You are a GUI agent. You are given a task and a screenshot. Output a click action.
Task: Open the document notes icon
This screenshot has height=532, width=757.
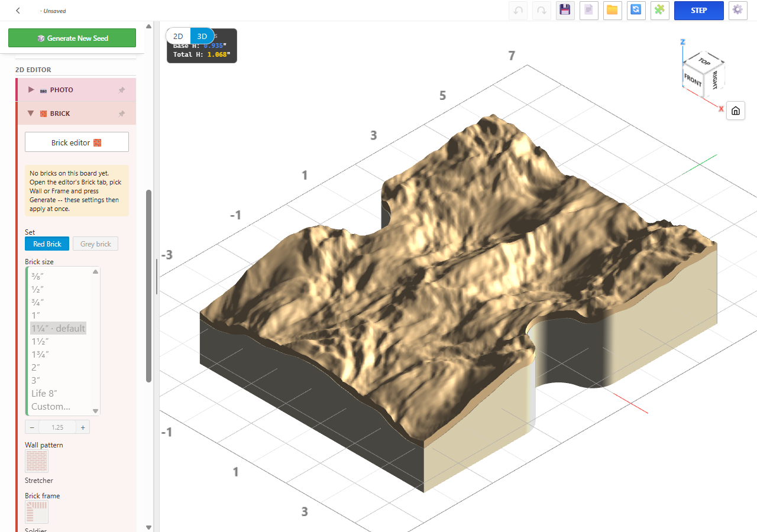coord(589,10)
